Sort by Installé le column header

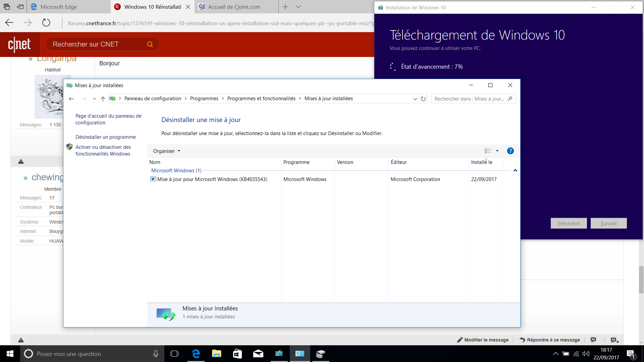pyautogui.click(x=486, y=162)
